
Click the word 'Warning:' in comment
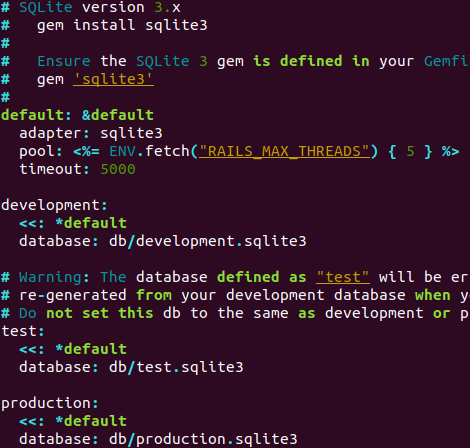[54, 277]
